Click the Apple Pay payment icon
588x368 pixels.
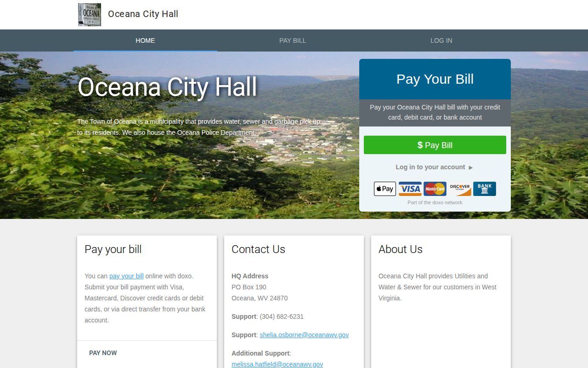[x=385, y=189]
